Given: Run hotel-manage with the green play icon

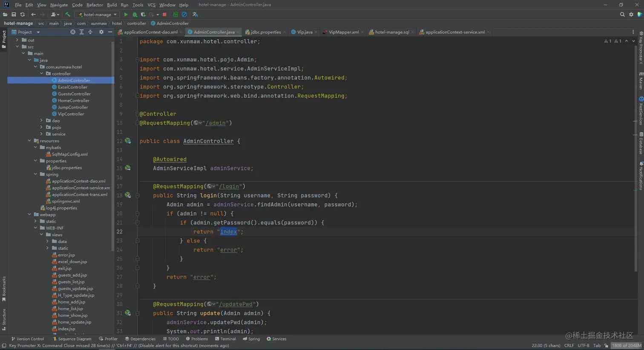Looking at the screenshot, I should tap(126, 14).
